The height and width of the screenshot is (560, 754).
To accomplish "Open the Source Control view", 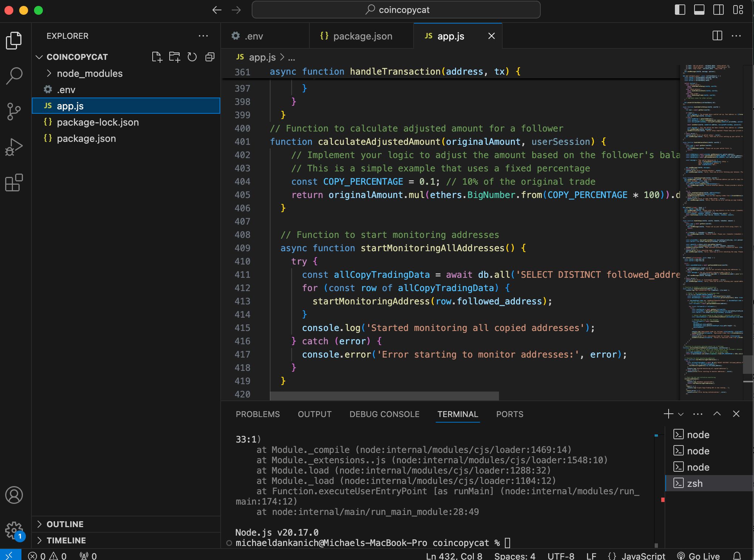I will point(14,111).
